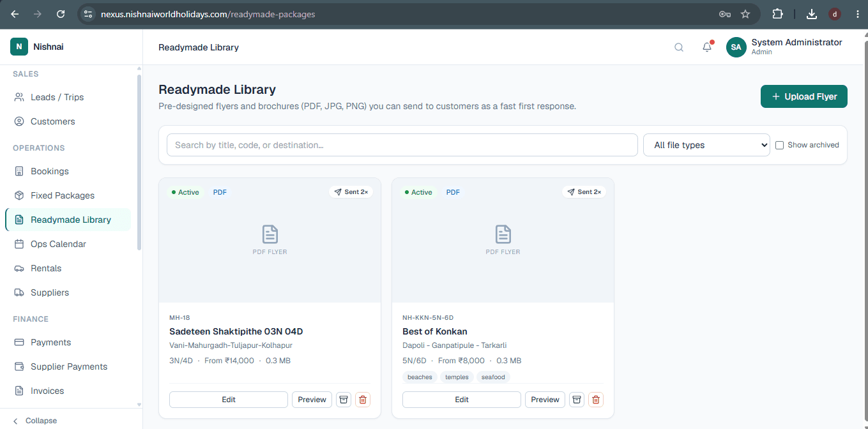The image size is (868, 429).
Task: Click the sidebar scrollbar
Action: 139,163
